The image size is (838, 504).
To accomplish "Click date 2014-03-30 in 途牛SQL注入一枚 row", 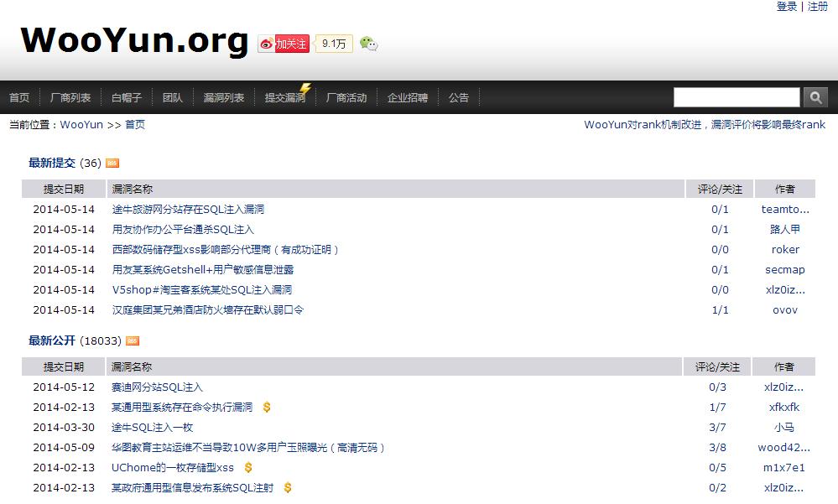I will [x=64, y=428].
